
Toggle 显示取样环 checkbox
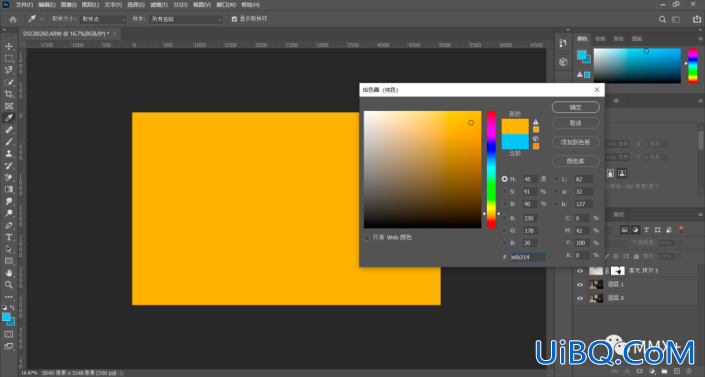coord(234,19)
